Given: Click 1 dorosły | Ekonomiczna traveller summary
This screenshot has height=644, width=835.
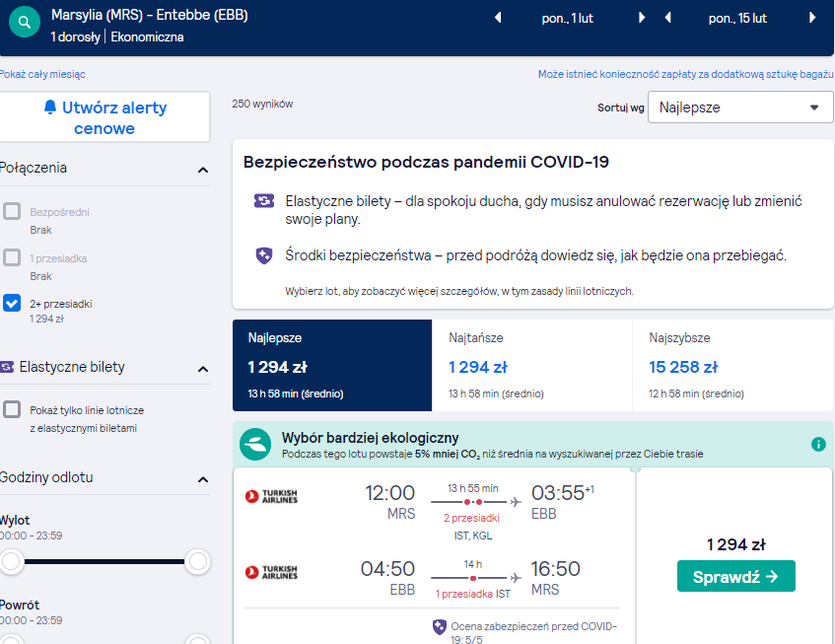Looking at the screenshot, I should pos(117,37).
